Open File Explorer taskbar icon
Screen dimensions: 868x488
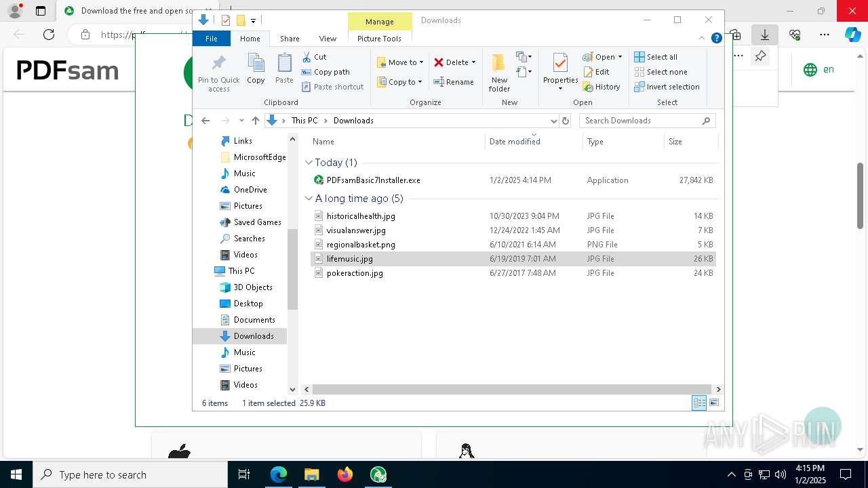[311, 474]
